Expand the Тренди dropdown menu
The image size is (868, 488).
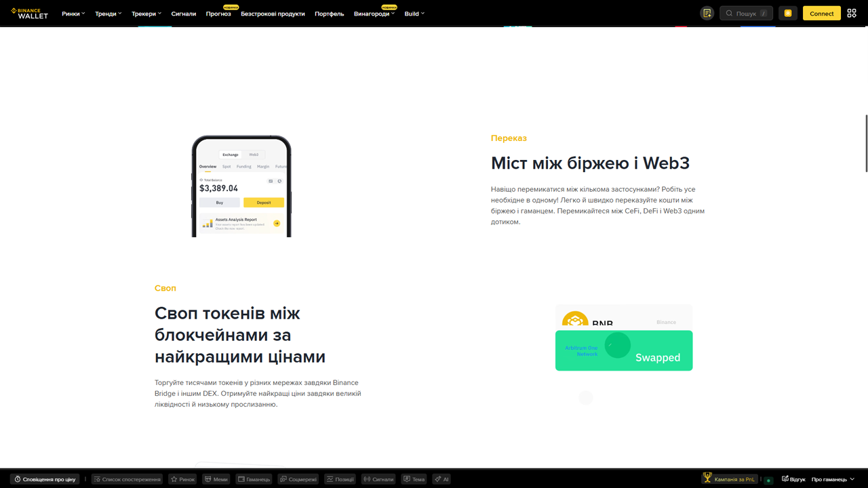(108, 14)
